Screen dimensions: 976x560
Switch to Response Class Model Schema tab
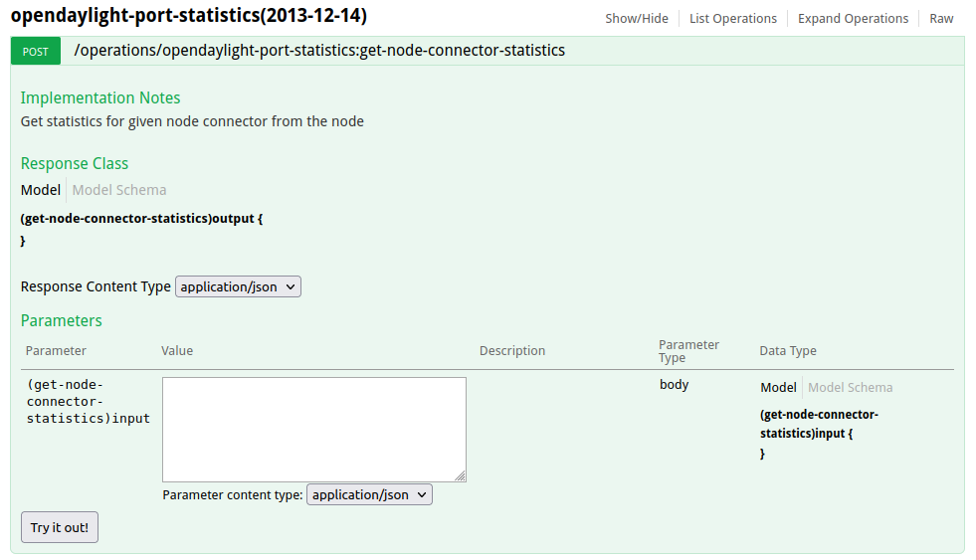click(x=119, y=190)
